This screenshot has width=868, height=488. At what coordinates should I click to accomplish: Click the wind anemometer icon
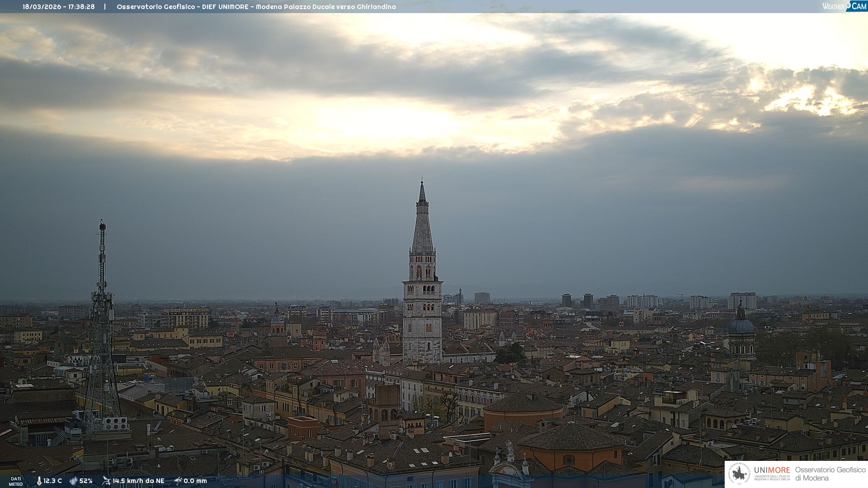point(106,481)
